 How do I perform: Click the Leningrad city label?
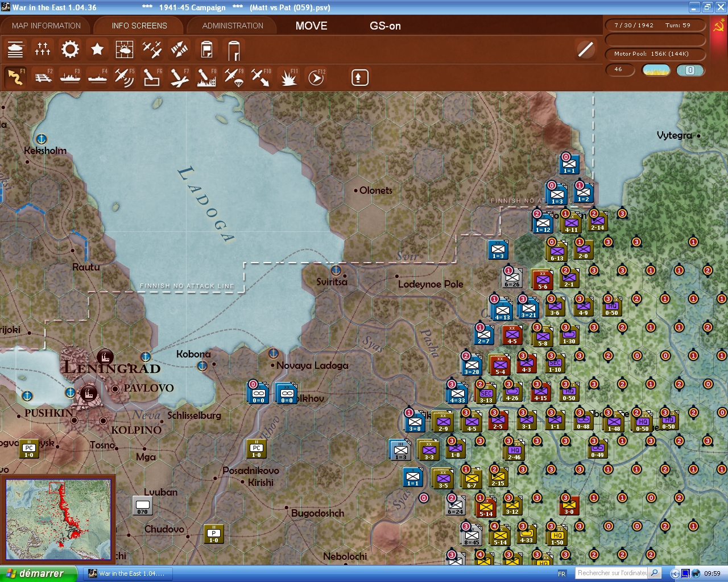click(x=112, y=367)
